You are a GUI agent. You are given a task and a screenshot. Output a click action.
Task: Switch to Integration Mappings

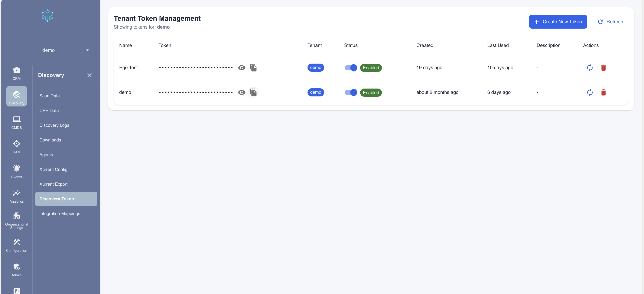[60, 213]
